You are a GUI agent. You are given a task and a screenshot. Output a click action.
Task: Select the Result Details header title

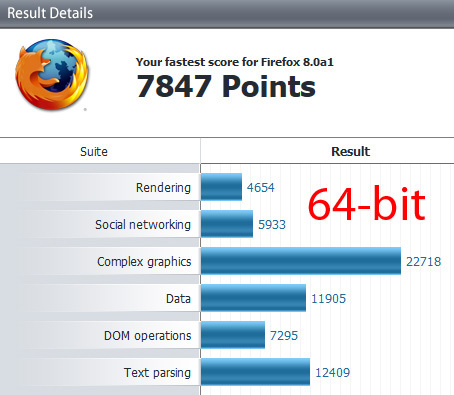click(50, 13)
